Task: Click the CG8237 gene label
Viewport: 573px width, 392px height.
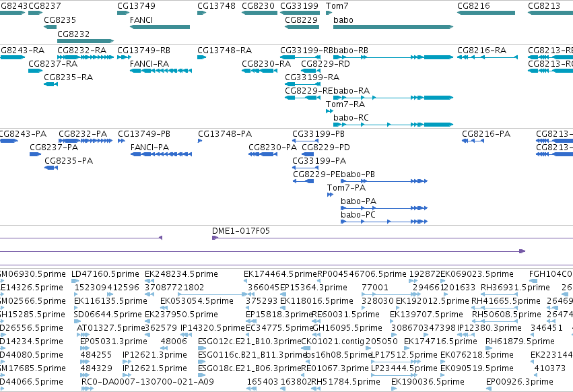Action: tap(44, 6)
